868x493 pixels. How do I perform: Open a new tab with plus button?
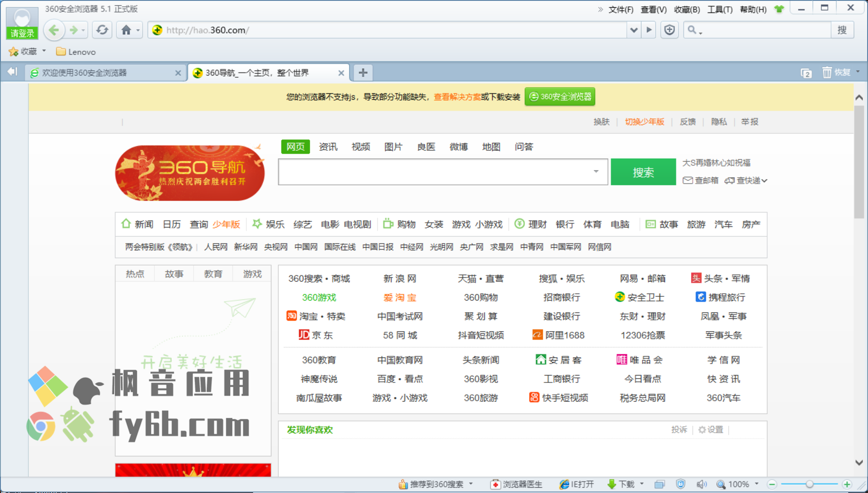coord(363,73)
